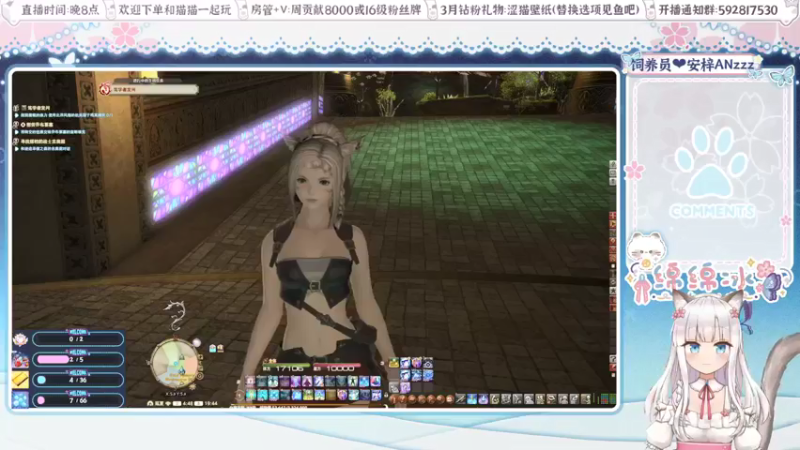This screenshot has width=800, height=450.
Task: Click the 开播通知群:592817530 banner text
Action: (718, 10)
